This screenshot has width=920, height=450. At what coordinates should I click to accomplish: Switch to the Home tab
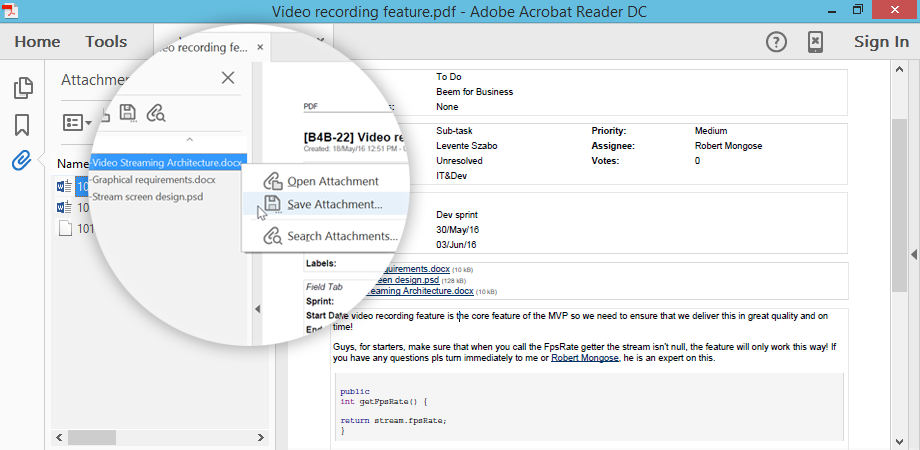(38, 42)
